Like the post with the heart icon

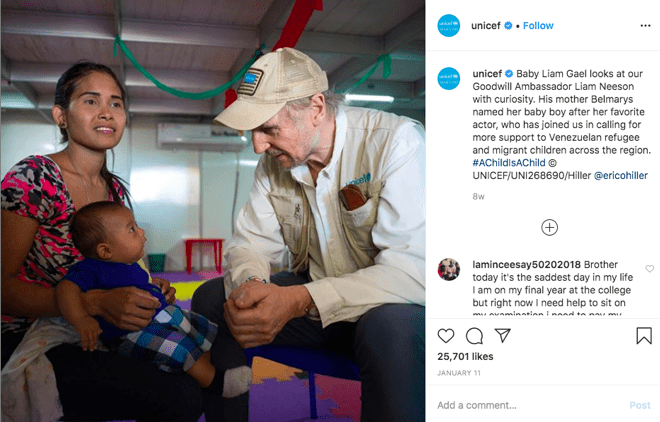[x=446, y=336]
